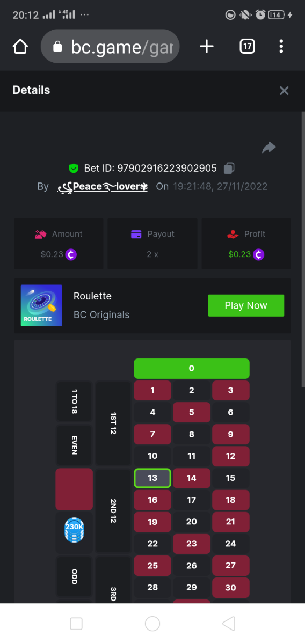The height and width of the screenshot is (644, 305).
Task: Tap the address bar showing bc.game
Action: (x=110, y=47)
